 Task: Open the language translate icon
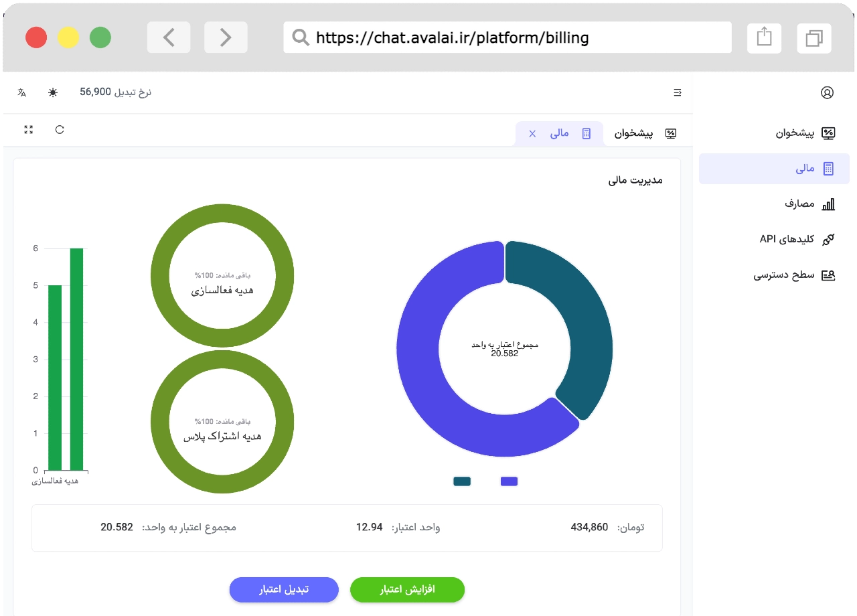(22, 92)
